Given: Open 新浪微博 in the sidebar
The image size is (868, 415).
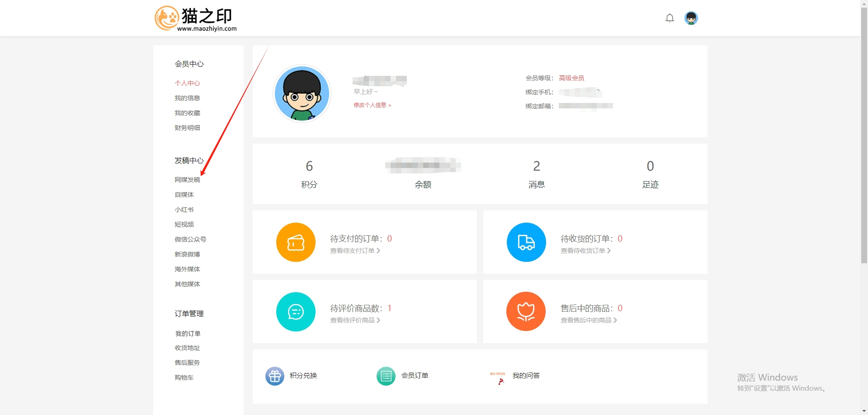Looking at the screenshot, I should pos(187,254).
